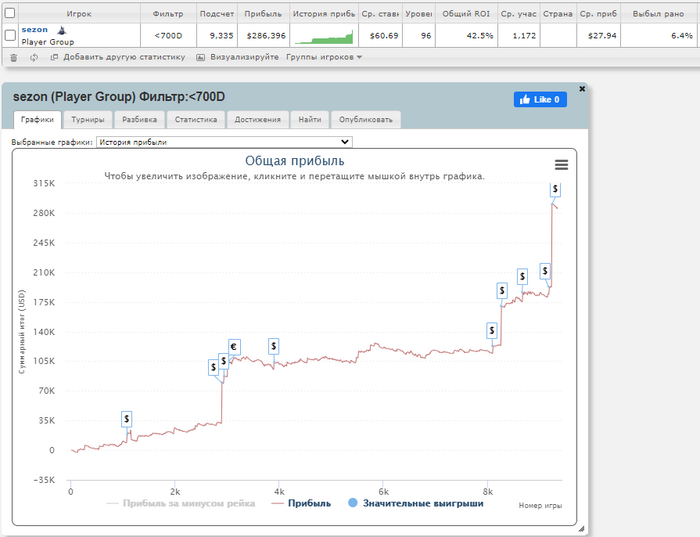Viewport: 700px width, 537px height.
Task: Sort by the 'Прибыль' column header
Action: click(x=263, y=14)
